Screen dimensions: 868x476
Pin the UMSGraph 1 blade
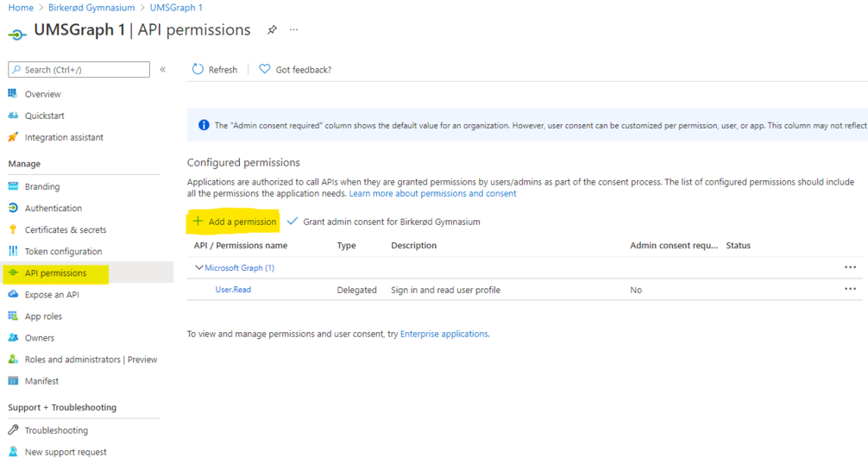pos(272,30)
